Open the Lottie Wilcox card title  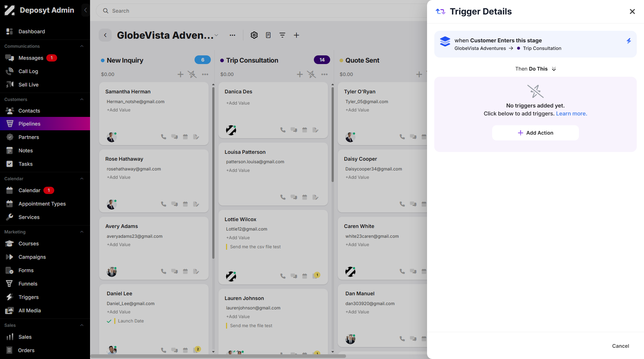click(240, 219)
